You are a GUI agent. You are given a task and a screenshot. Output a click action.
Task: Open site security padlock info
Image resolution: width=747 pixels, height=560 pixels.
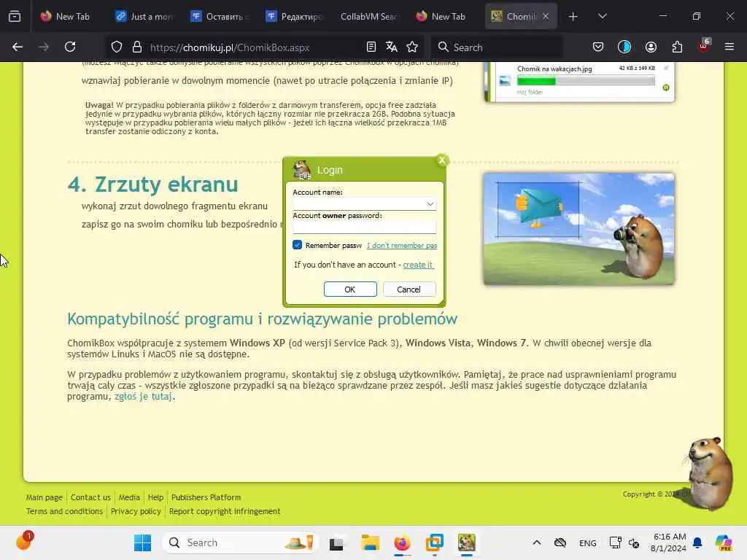(x=137, y=47)
